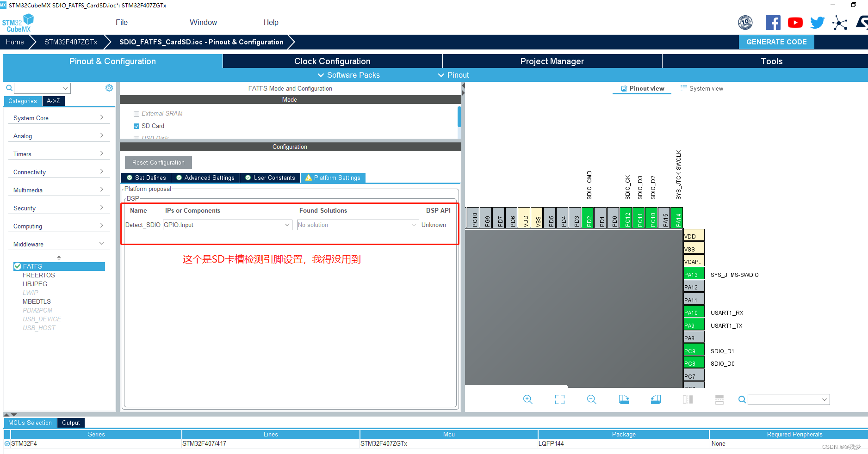Open the YouTube icon link
The height and width of the screenshot is (454, 868).
(795, 23)
